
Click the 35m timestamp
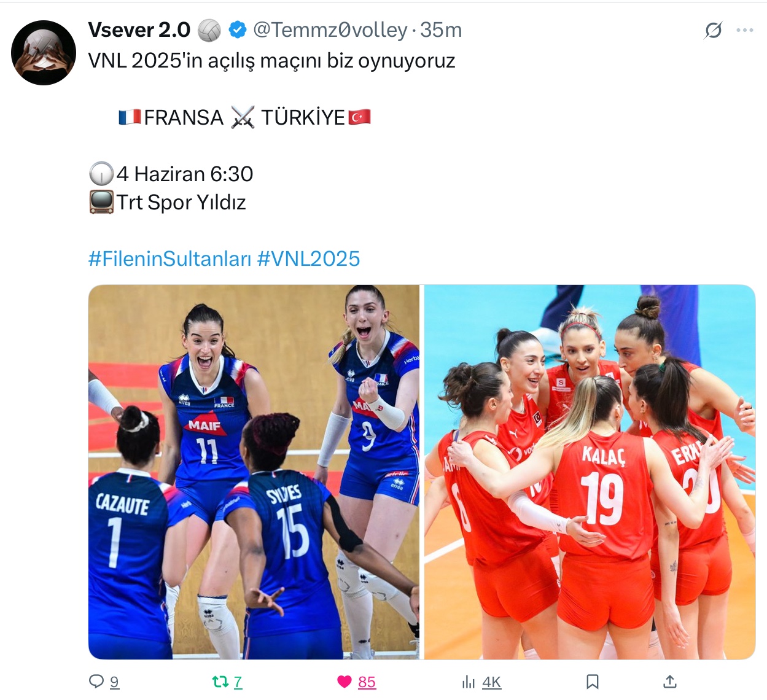441,29
